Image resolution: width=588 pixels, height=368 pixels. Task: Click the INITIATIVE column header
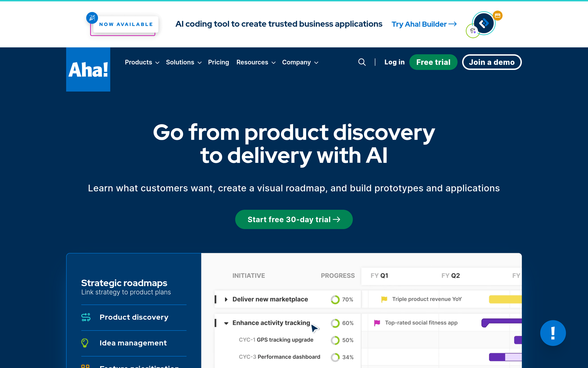click(249, 276)
